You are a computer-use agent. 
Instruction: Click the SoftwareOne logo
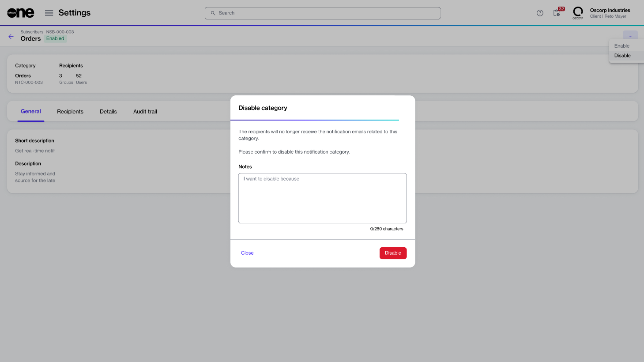20,13
